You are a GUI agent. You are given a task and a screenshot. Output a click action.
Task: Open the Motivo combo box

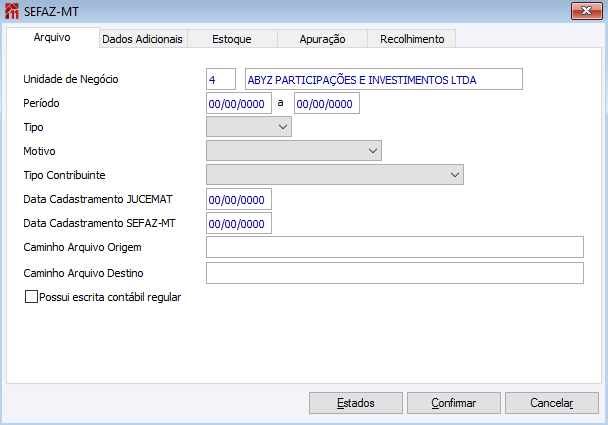[x=294, y=151]
